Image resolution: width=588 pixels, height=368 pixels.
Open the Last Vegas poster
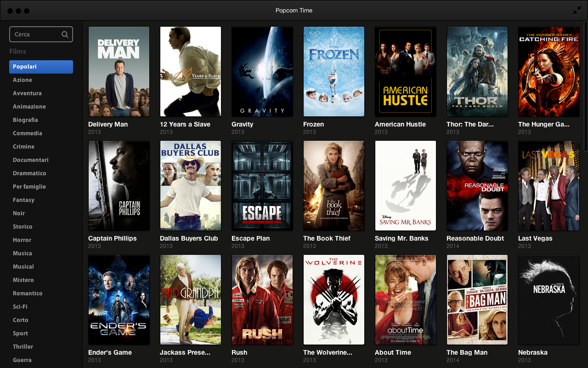[549, 185]
